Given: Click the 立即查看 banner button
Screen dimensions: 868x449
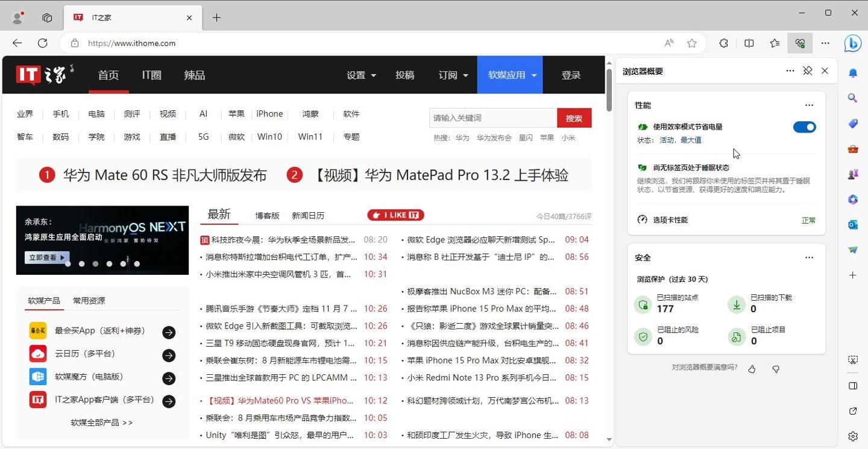Looking at the screenshot, I should coord(46,257).
